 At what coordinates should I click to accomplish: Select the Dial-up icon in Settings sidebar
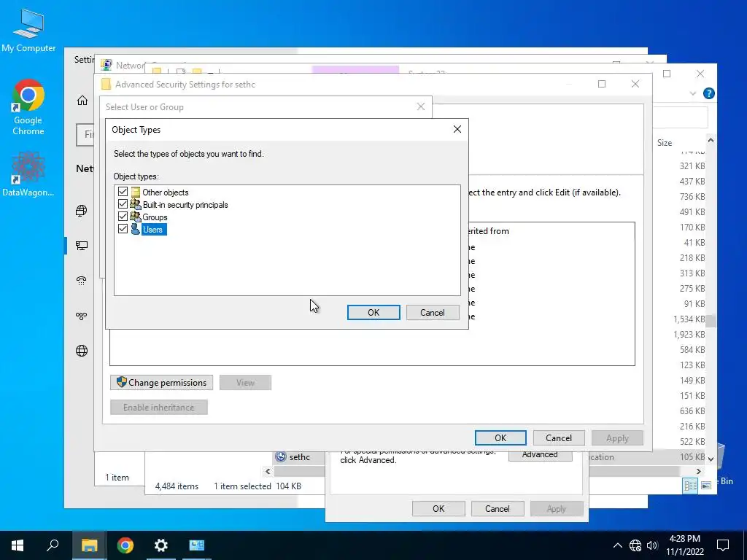coord(82,281)
